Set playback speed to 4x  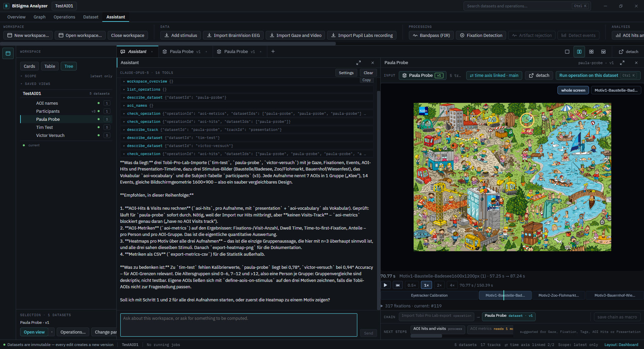452,285
